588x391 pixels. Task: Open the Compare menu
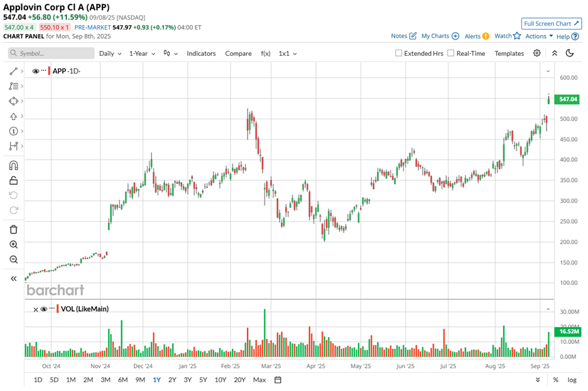click(239, 53)
